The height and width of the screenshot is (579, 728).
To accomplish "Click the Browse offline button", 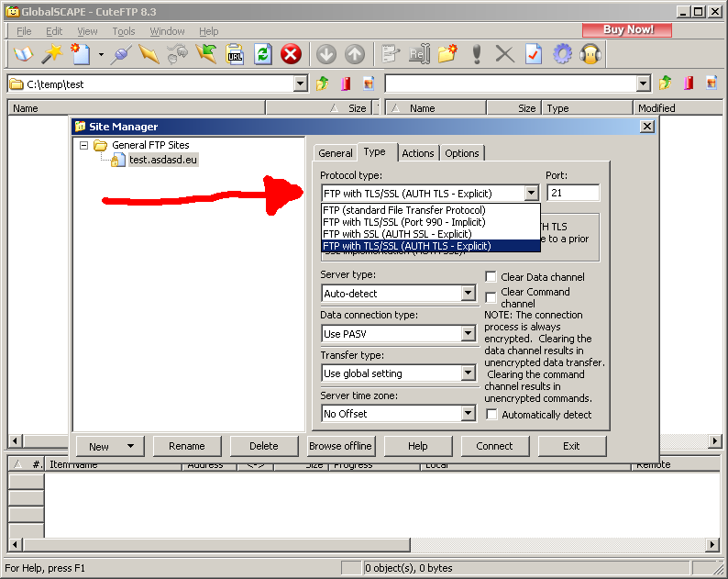I will click(340, 446).
